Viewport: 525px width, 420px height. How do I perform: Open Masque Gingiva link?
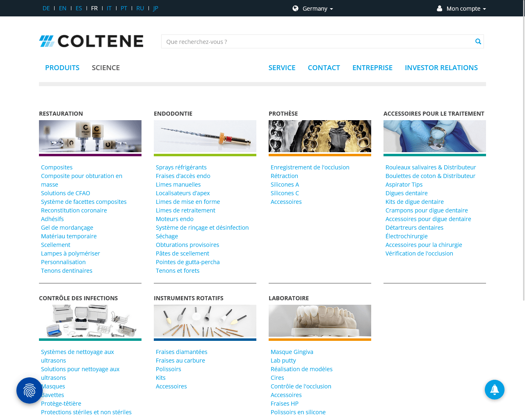(x=292, y=352)
